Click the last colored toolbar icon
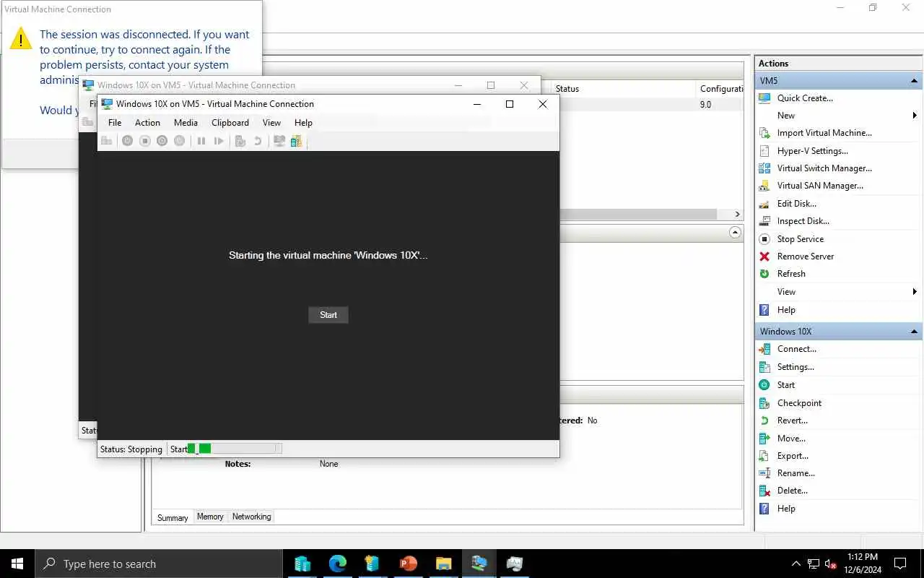The image size is (924, 578). (x=296, y=141)
